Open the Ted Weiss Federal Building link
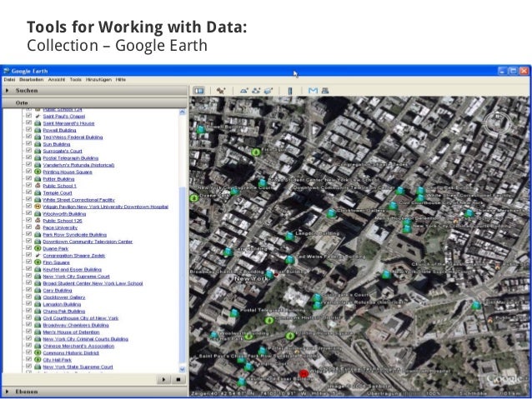Image resolution: width=532 pixels, height=399 pixels. coord(73,137)
